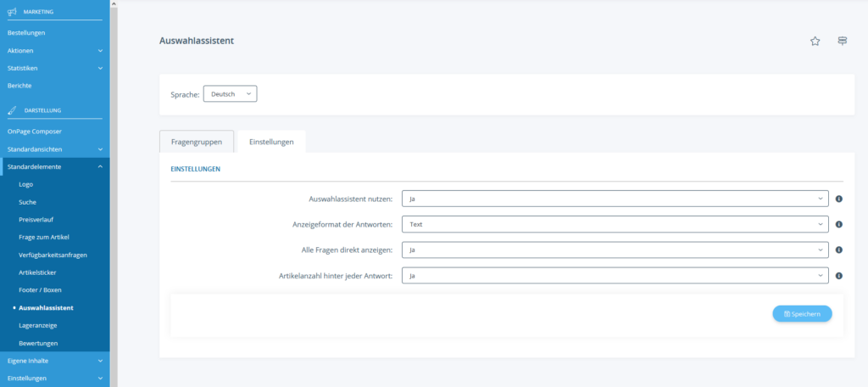Screen dimensions: 868x387
Task: Open Alle Fragen direkt anzeigen dropdown
Action: coord(615,250)
